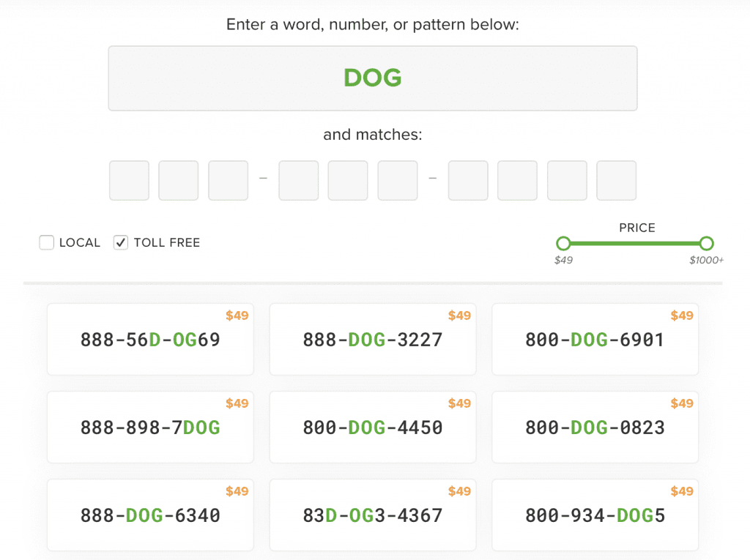Click the third match box before the dash
750x560 pixels.
tap(227, 180)
